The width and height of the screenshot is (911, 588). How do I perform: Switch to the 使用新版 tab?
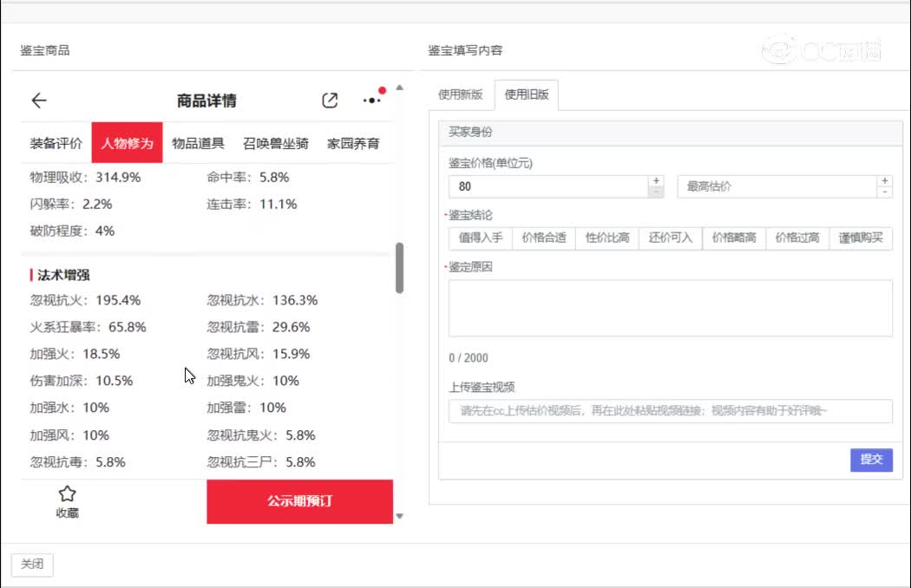click(x=460, y=95)
